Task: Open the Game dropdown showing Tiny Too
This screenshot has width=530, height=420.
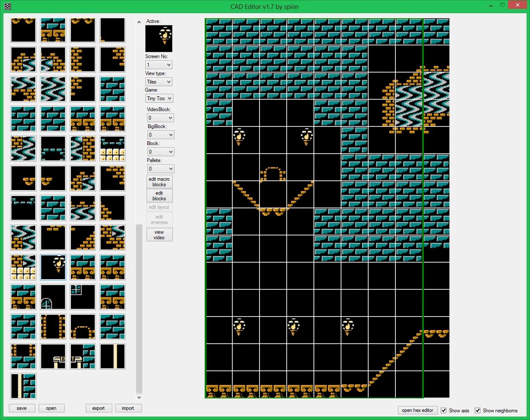Action: [x=159, y=98]
